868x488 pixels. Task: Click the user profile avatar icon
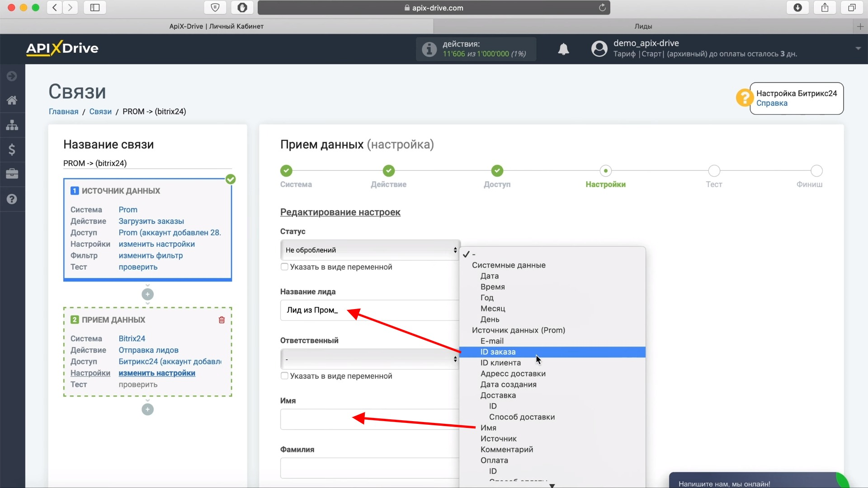599,49
